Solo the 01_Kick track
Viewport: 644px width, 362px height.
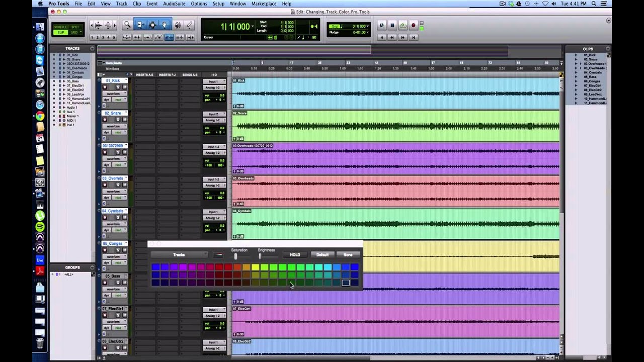(118, 87)
